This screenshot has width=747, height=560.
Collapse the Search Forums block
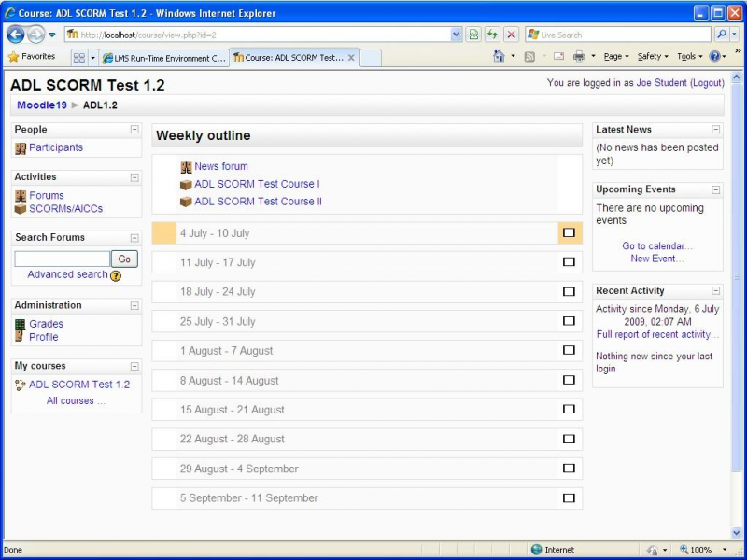[x=134, y=238]
